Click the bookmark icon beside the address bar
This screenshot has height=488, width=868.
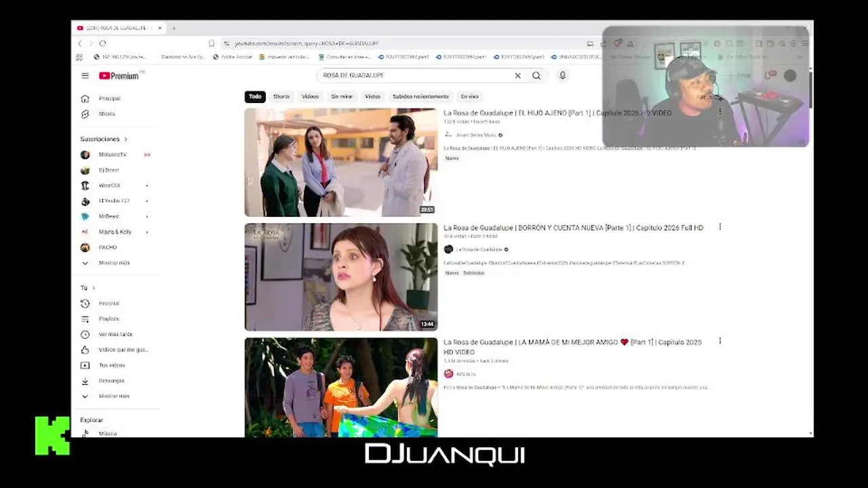point(212,43)
